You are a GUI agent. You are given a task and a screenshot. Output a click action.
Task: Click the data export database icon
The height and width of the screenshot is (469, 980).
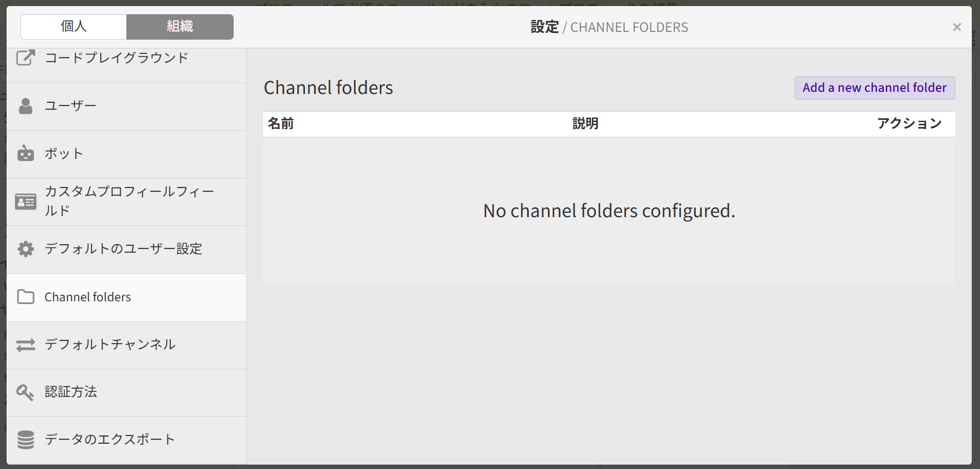coord(25,440)
